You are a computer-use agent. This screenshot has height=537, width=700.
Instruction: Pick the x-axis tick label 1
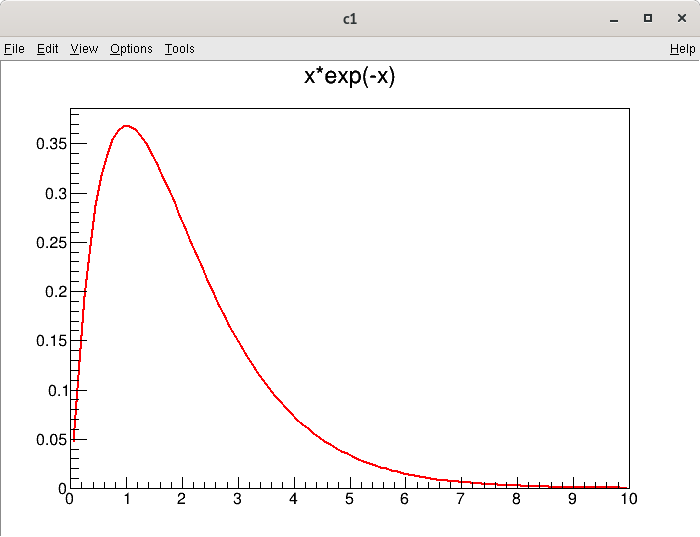point(125,499)
